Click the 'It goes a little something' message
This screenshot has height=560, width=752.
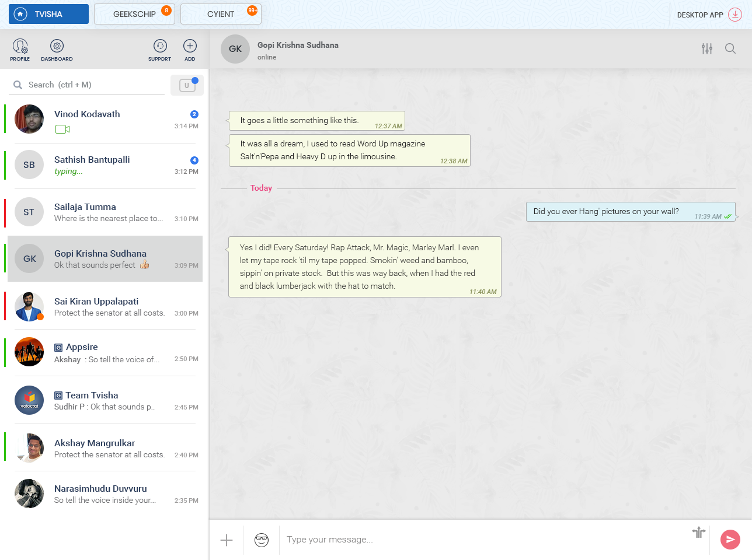[317, 121]
